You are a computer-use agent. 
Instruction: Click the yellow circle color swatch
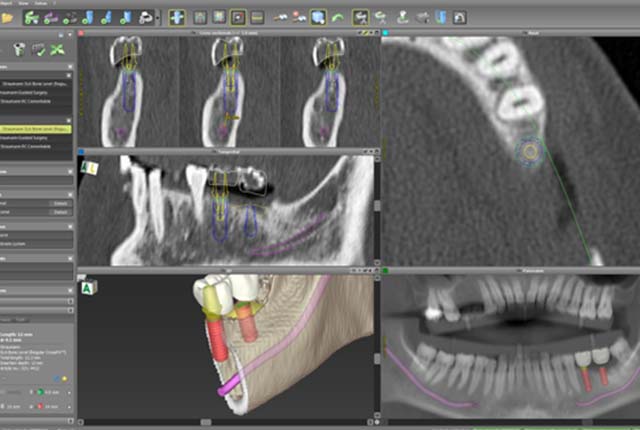tap(64, 379)
